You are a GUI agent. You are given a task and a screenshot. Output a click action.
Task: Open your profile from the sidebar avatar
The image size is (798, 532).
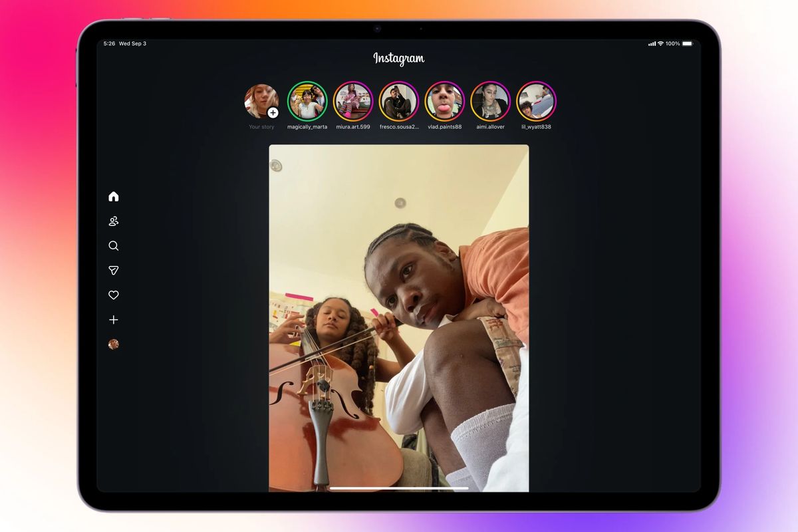[x=114, y=344]
